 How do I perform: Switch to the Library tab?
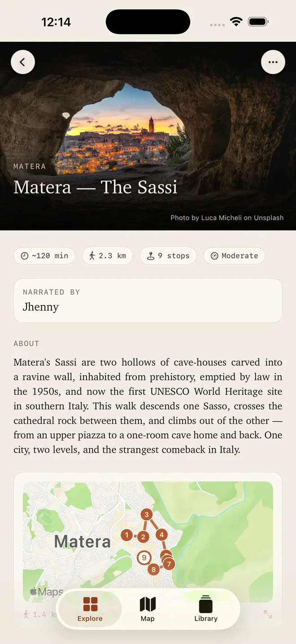pyautogui.click(x=206, y=609)
